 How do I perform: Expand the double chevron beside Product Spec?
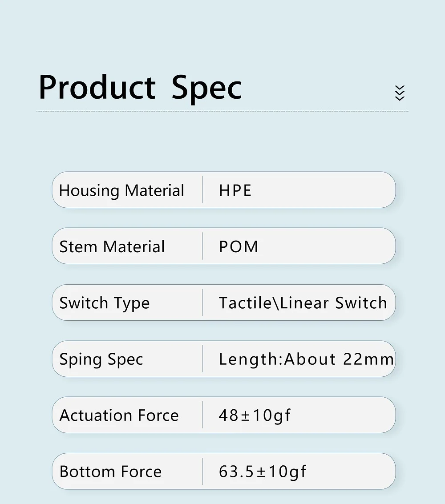400,93
